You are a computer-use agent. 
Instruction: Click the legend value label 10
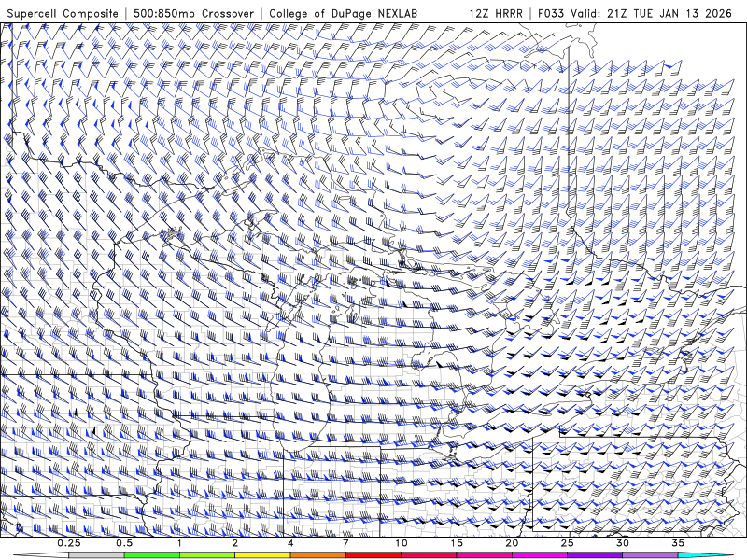(402, 543)
